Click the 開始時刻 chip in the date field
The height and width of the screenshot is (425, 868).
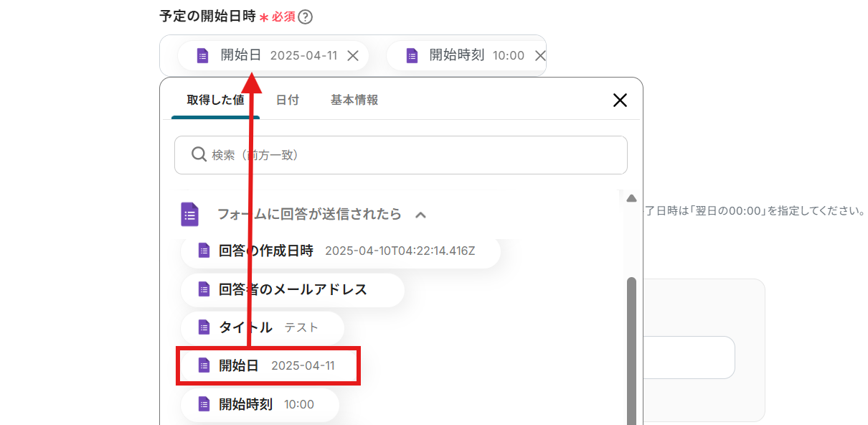[466, 55]
